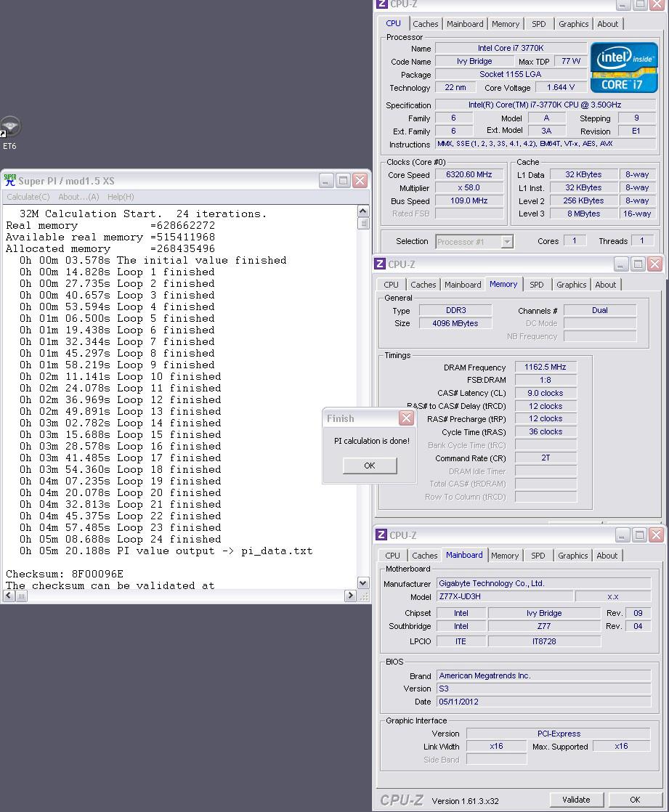Switch to Memory tab in top CPU-Z window
This screenshot has width=669, height=812.
pos(506,24)
